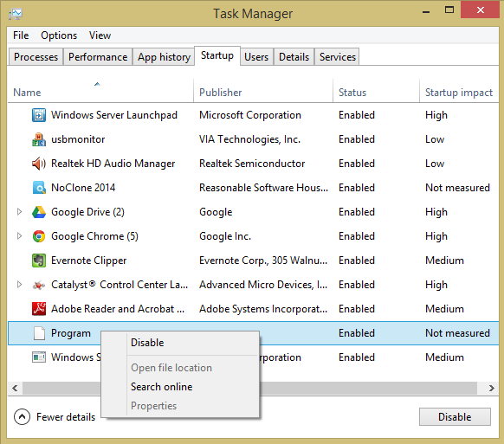Click the NoClone 2014 icon
Image resolution: width=504 pixels, height=444 pixels.
click(39, 188)
